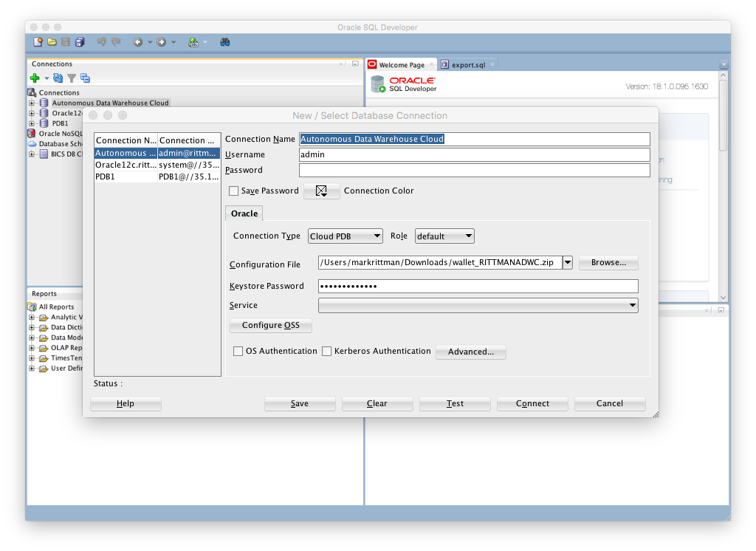This screenshot has height=551, width=756.
Task: Click the Test button
Action: (455, 403)
